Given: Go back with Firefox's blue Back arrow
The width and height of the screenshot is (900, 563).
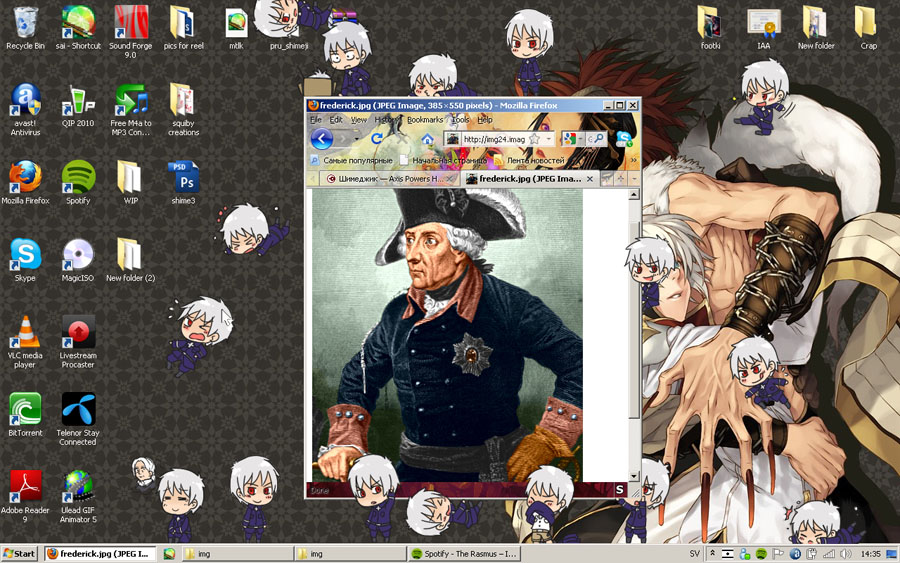Looking at the screenshot, I should (x=321, y=139).
